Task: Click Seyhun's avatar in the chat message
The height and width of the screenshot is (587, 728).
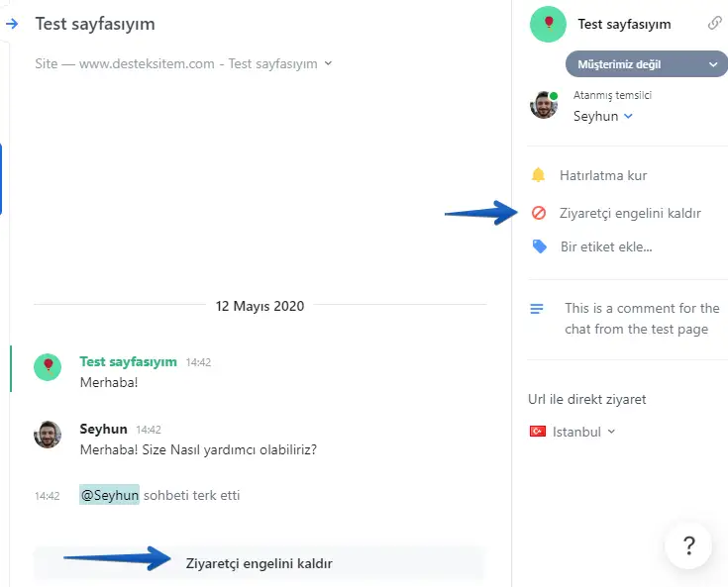Action: tap(48, 434)
